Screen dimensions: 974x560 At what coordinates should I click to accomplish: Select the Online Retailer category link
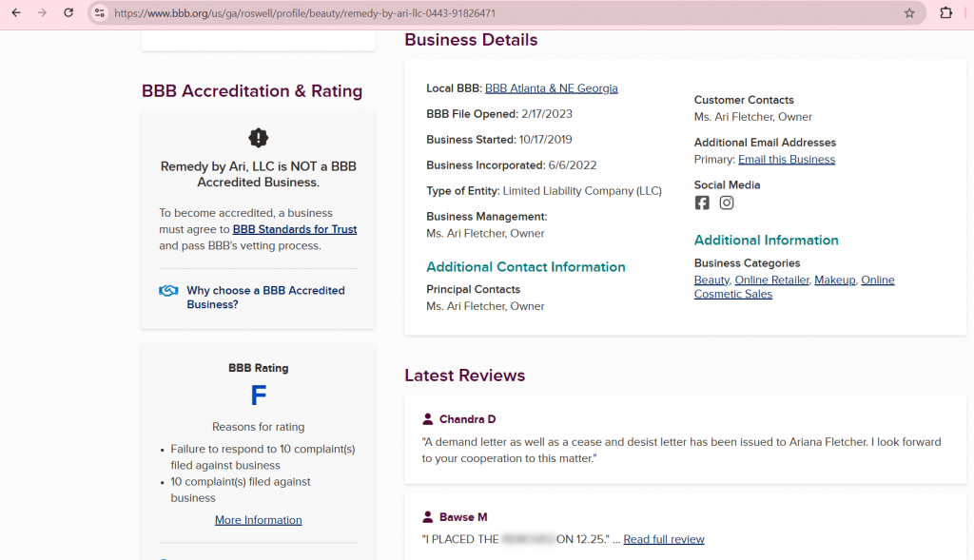[771, 280]
